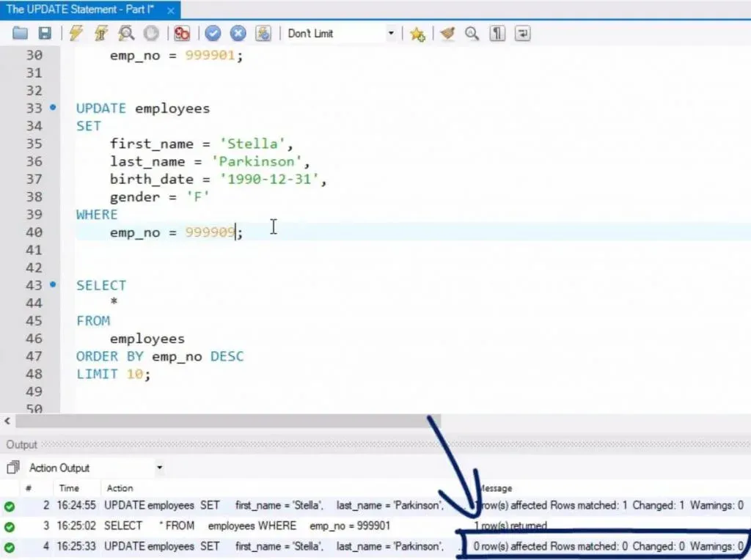Commit the transaction with the checkmark icon

213,34
